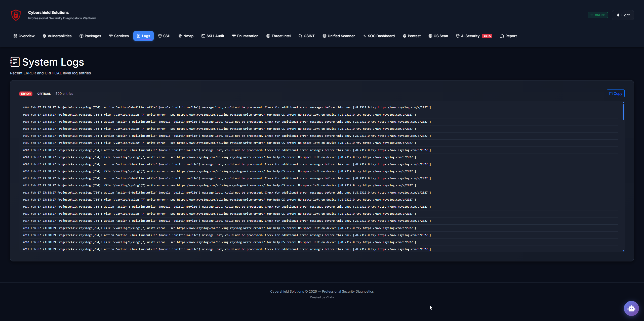Open the Vulnerabilities bug tab
This screenshot has width=644, height=321.
pyautogui.click(x=57, y=36)
